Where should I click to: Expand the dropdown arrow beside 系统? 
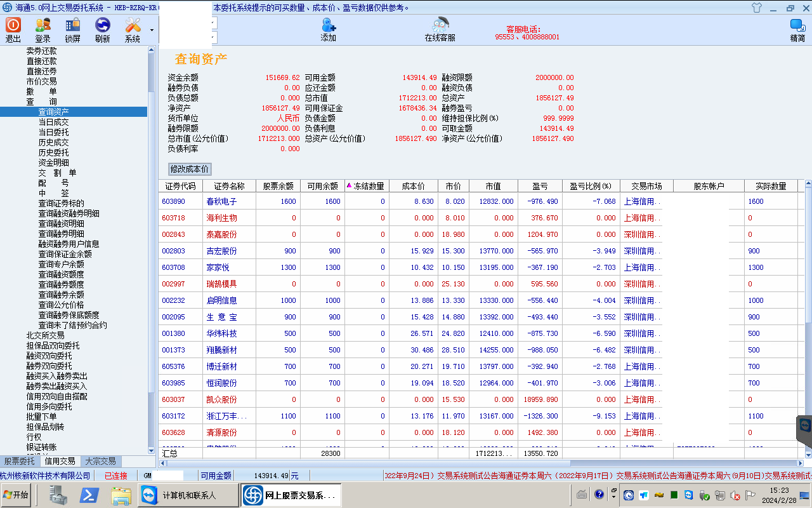152,30
